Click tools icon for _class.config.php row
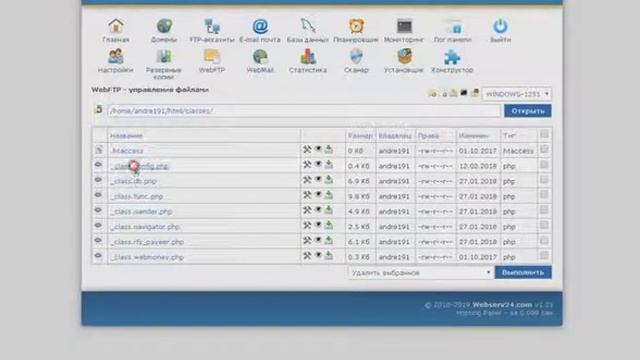The height and width of the screenshot is (360, 640). pyautogui.click(x=307, y=164)
